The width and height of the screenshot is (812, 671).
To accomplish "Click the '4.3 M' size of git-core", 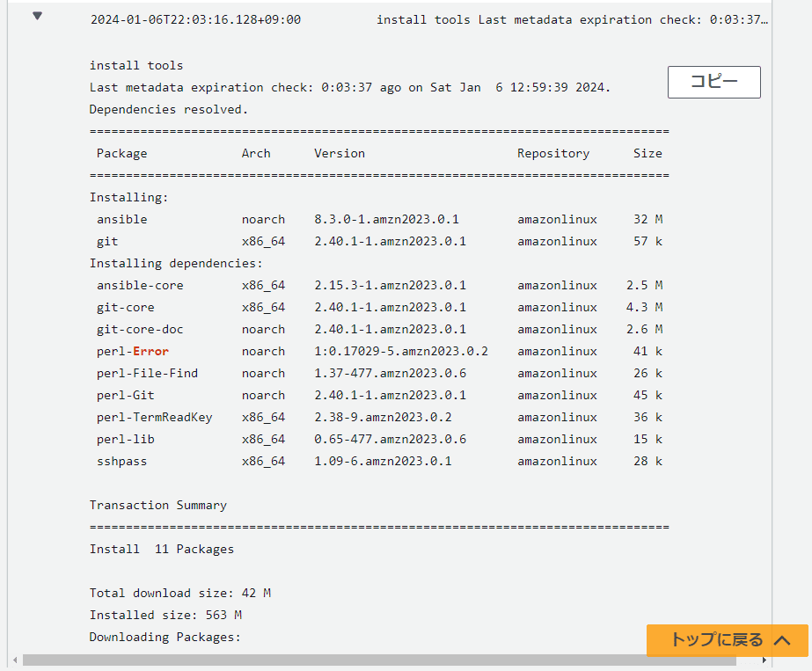I will (644, 308).
